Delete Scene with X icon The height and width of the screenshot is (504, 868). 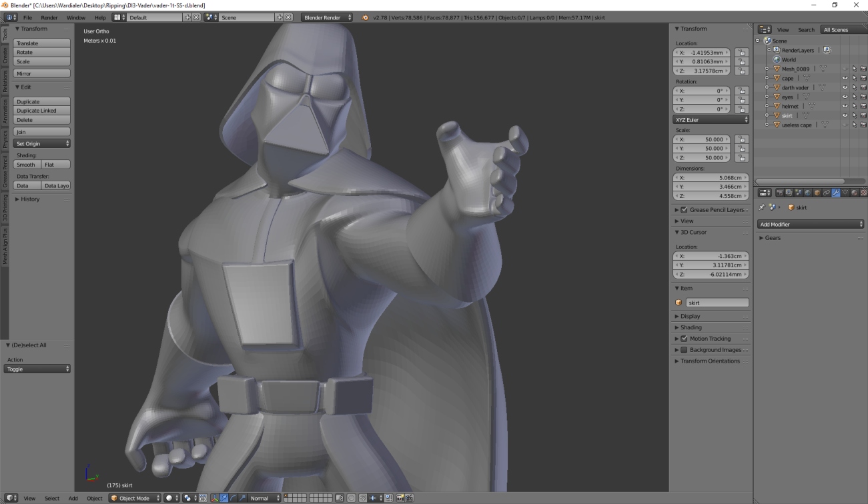tap(288, 17)
